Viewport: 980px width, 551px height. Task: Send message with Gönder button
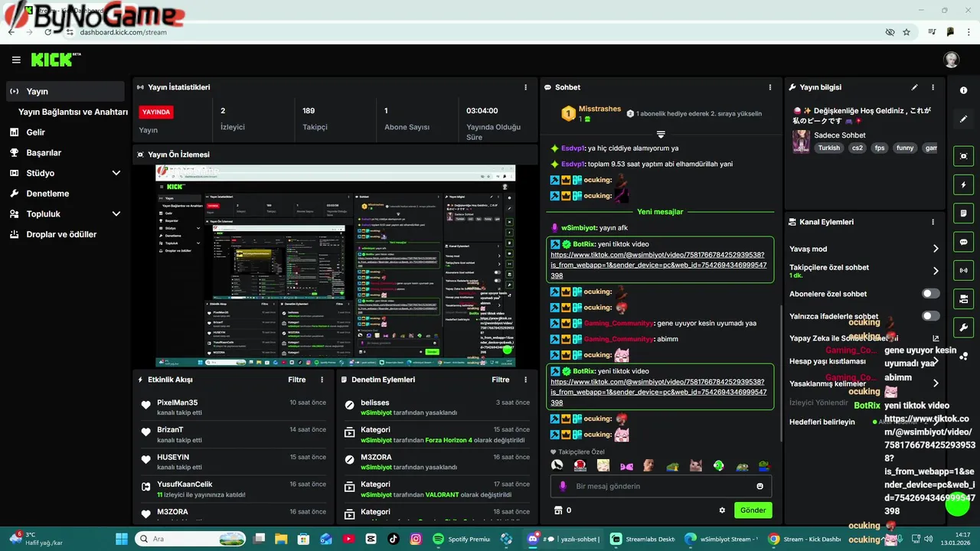753,510
